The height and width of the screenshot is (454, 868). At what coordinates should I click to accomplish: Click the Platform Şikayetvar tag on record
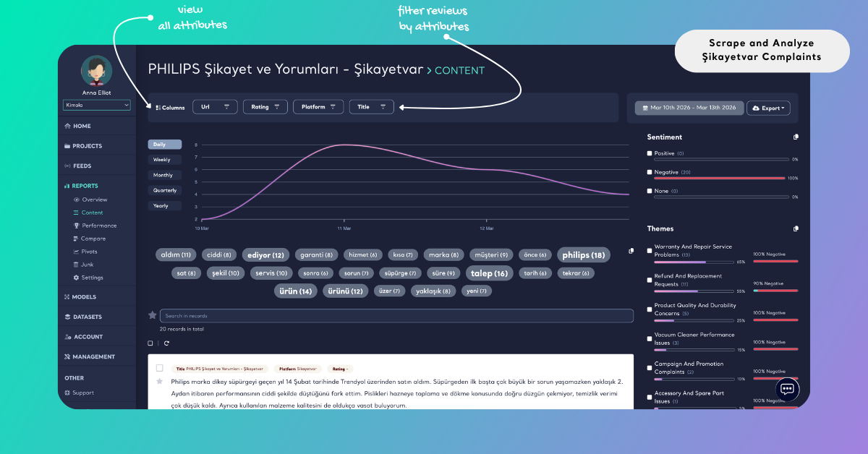(299, 369)
